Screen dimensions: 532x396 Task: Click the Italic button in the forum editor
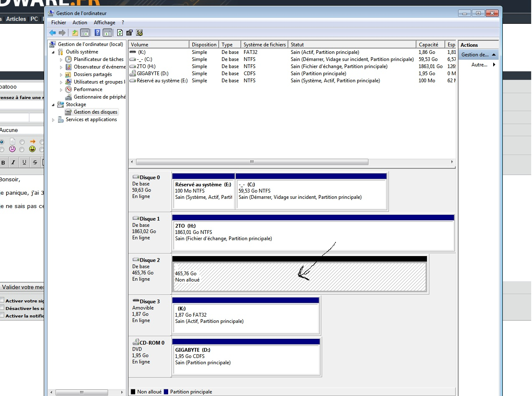(x=13, y=162)
